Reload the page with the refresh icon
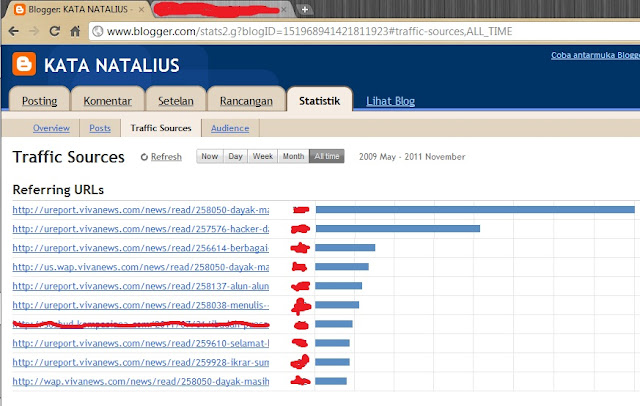The image size is (640, 406). click(x=54, y=31)
